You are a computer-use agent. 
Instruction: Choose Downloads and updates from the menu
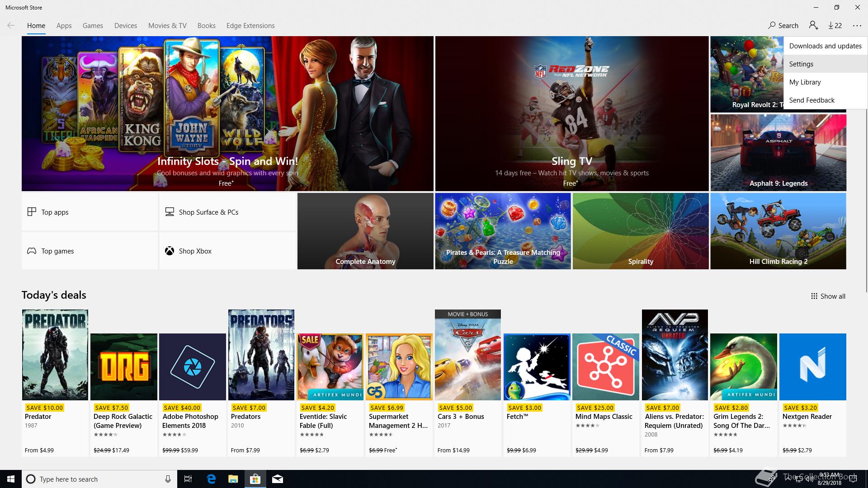point(826,46)
